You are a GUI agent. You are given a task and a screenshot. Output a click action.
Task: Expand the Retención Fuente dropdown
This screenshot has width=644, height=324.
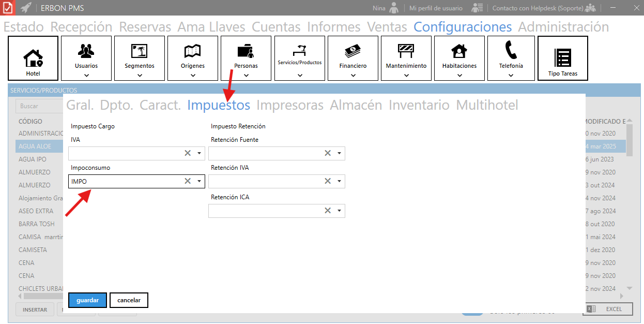point(339,153)
